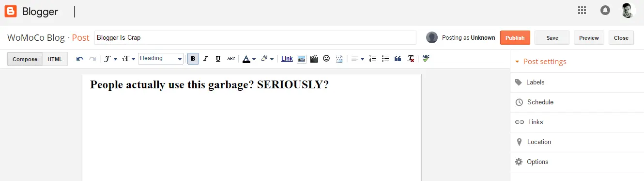Toggle italic formatting button
The image size is (644, 181).
tap(205, 59)
